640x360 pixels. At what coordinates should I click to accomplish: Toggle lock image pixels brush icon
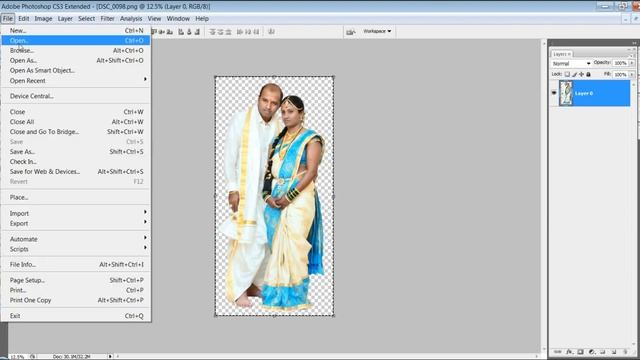point(575,74)
